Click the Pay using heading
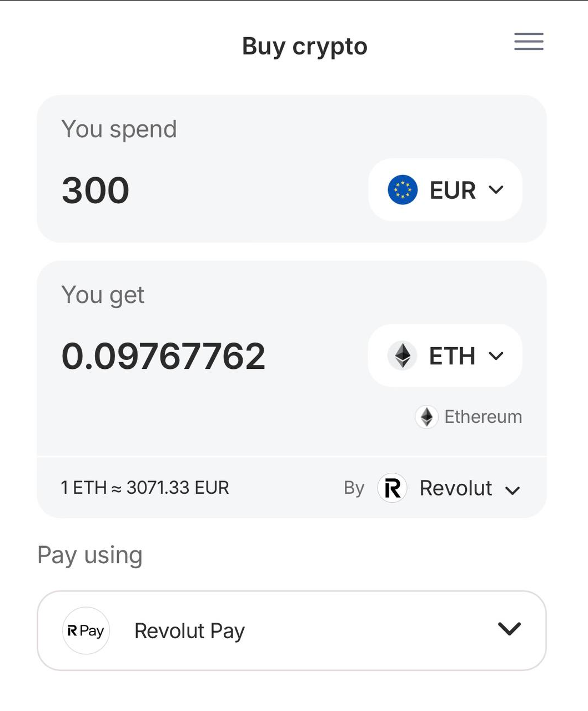Screen dimensions: 588x711 pos(90,555)
